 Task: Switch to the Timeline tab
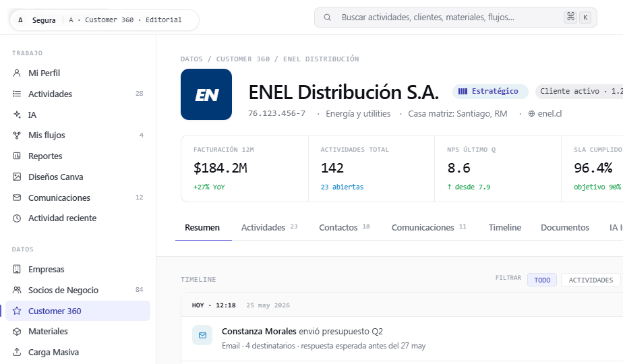(505, 228)
